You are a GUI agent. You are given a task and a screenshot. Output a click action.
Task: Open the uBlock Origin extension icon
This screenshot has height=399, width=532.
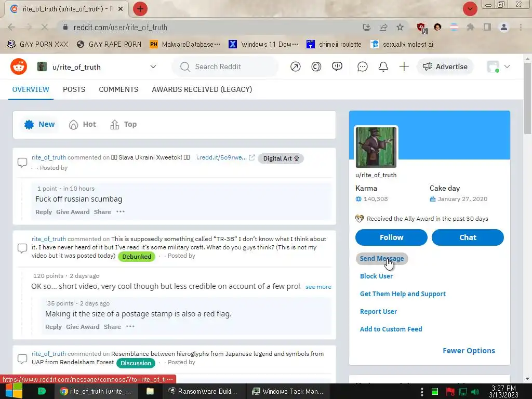pos(421,28)
